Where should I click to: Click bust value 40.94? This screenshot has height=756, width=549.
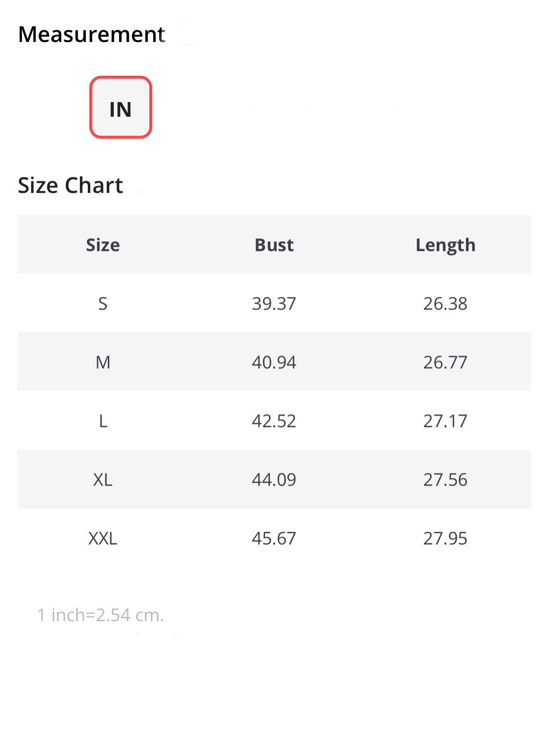(x=274, y=362)
